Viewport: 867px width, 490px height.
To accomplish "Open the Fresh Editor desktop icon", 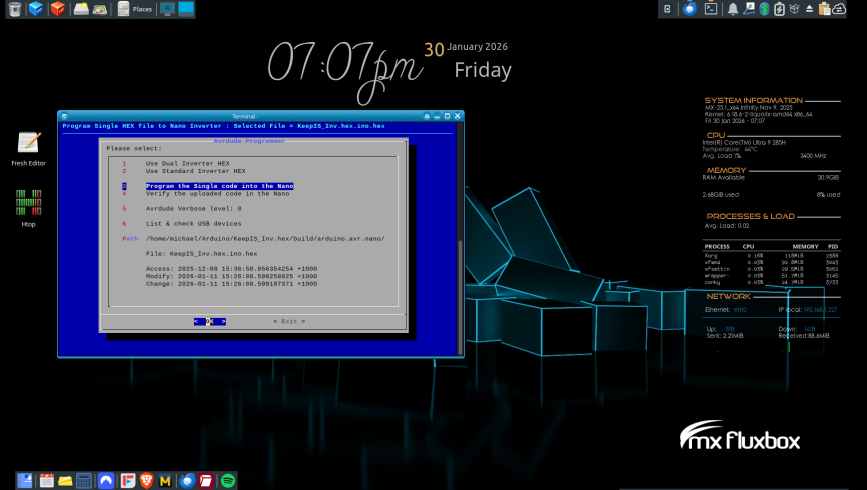I will point(27,143).
